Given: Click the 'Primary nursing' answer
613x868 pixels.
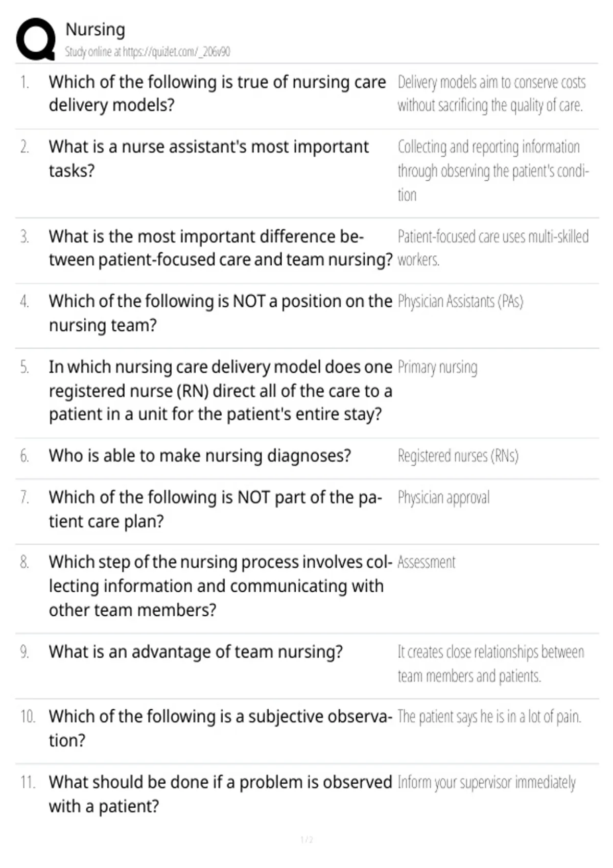Looking at the screenshot, I should 437,368.
